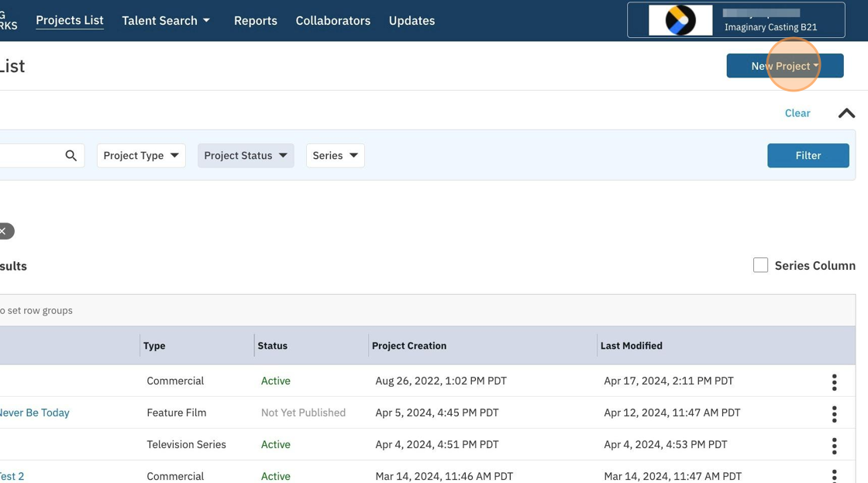Go to the Reports tab
The height and width of the screenshot is (483, 868).
255,21
